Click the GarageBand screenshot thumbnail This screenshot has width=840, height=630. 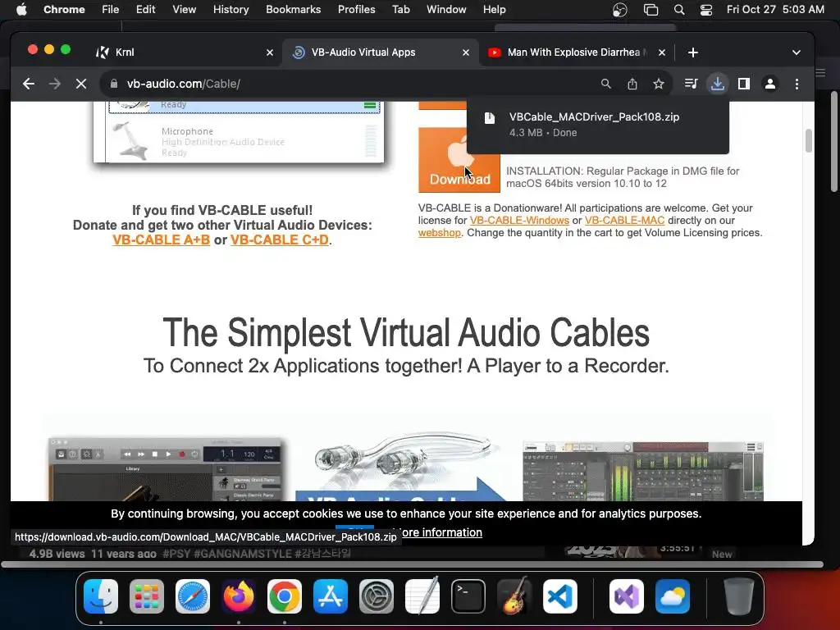(x=166, y=470)
